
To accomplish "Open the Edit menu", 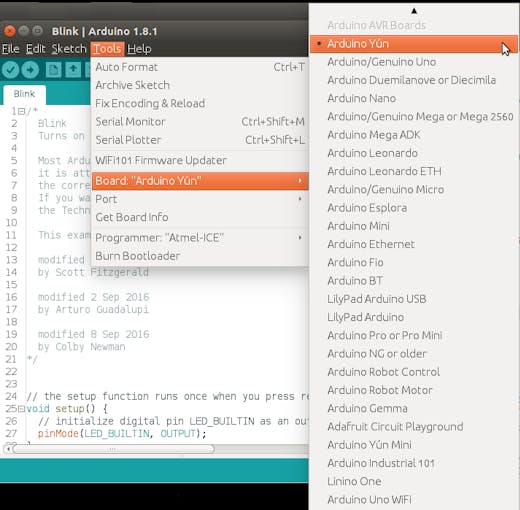I will [x=35, y=49].
